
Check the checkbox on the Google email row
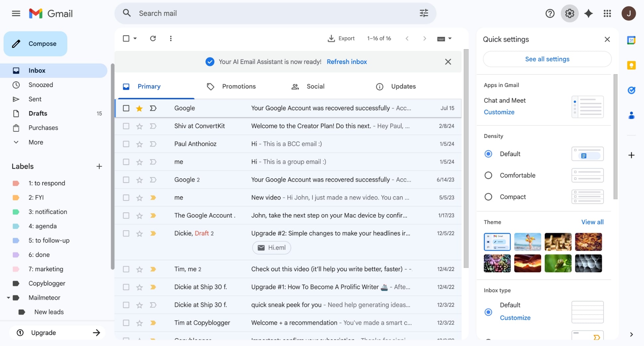click(126, 108)
